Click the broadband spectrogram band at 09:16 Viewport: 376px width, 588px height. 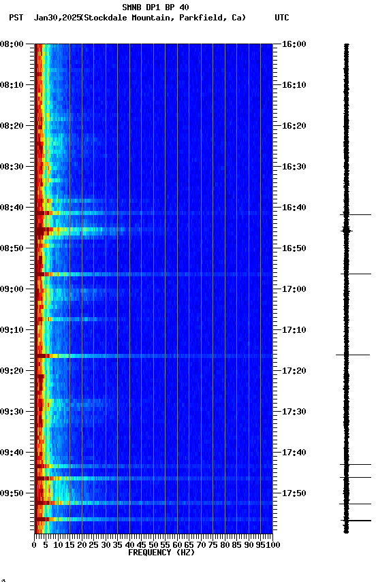[x=153, y=355]
